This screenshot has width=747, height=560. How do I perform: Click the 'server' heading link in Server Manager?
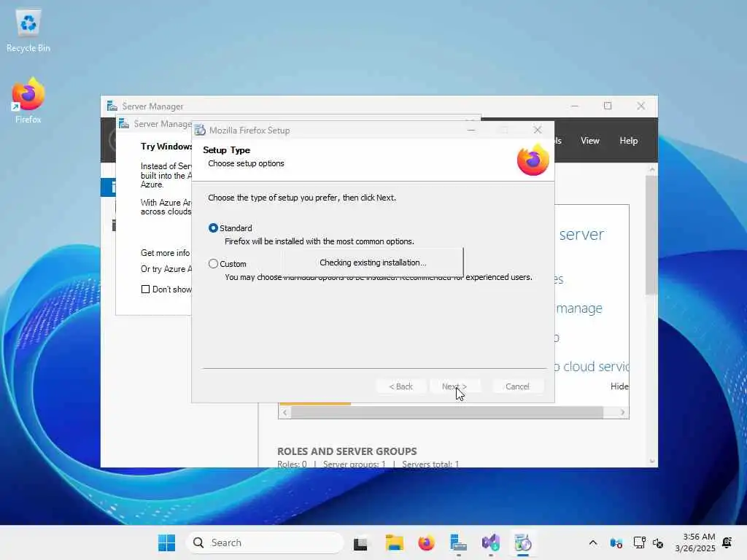pyautogui.click(x=581, y=234)
